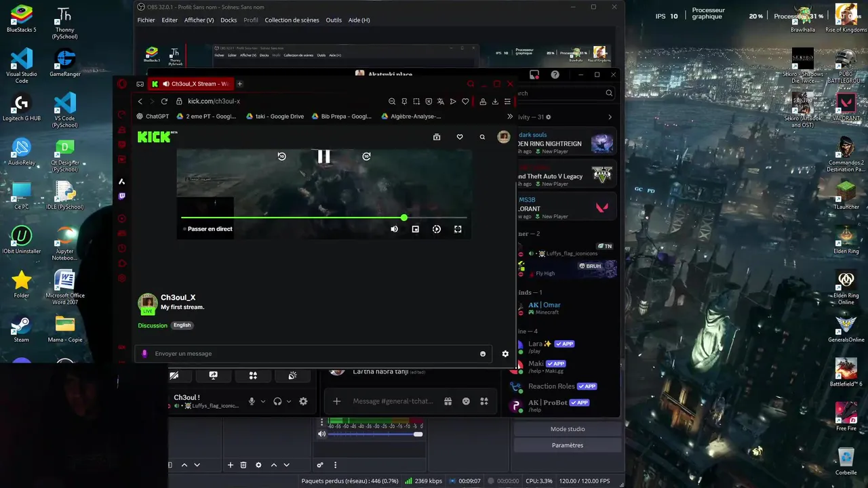
Task: Click the Ch3oul_X channel name
Action: click(178, 298)
